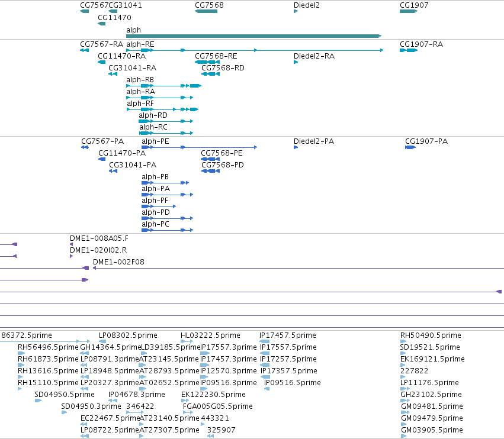Click the CG7567-PA protein label
This screenshot has width=504, height=439.
(x=102, y=141)
